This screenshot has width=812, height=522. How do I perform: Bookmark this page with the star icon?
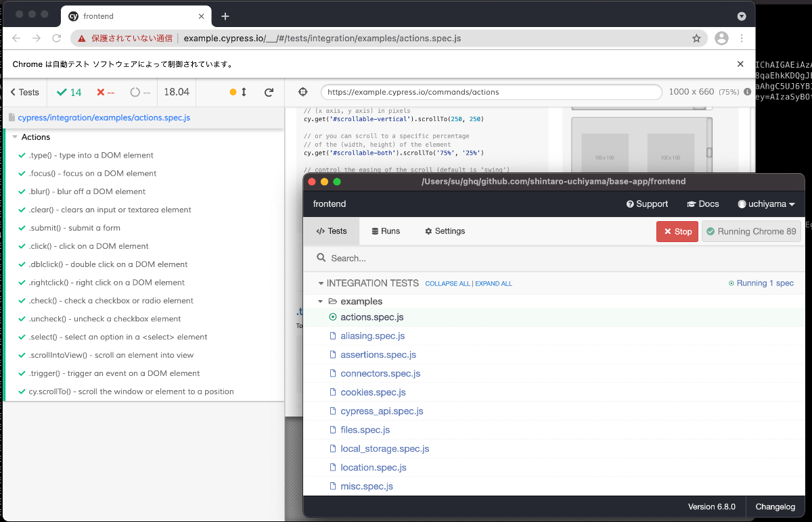coord(696,39)
